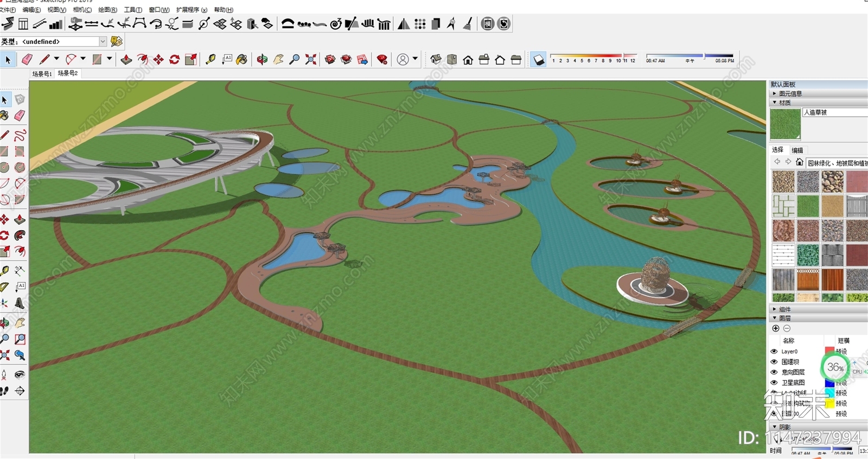Open the Rectangle tool dropdown arrow

(x=110, y=59)
